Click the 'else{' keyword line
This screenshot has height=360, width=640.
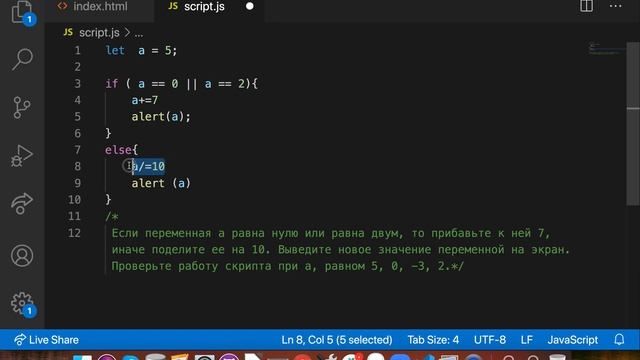pyautogui.click(x=121, y=150)
